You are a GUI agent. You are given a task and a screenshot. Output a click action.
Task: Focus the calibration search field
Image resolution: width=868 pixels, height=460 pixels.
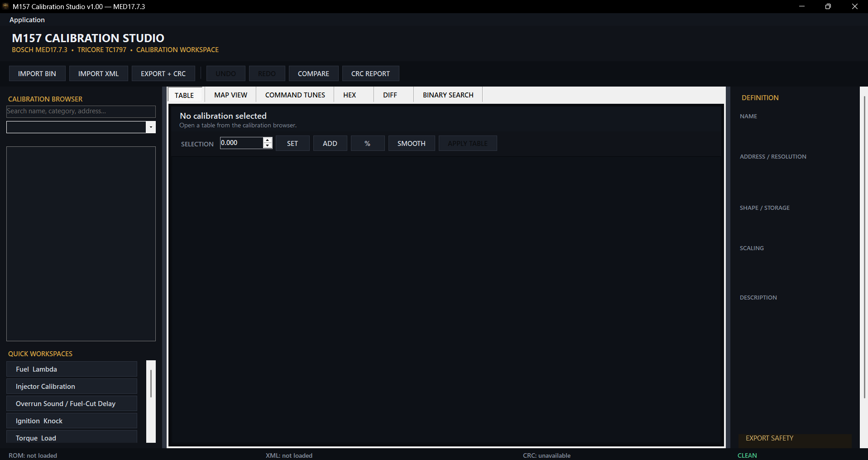pyautogui.click(x=81, y=111)
